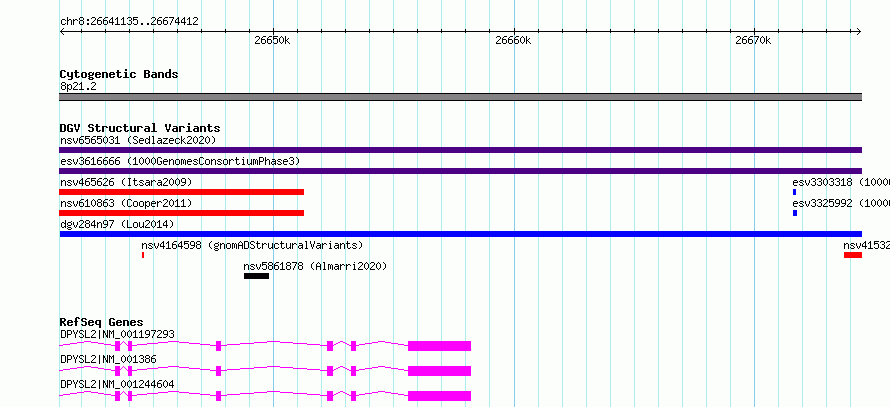Viewport: 890px width, 407px height.
Task: Select the red variant bar under nsv41532
Action: pyautogui.click(x=853, y=255)
